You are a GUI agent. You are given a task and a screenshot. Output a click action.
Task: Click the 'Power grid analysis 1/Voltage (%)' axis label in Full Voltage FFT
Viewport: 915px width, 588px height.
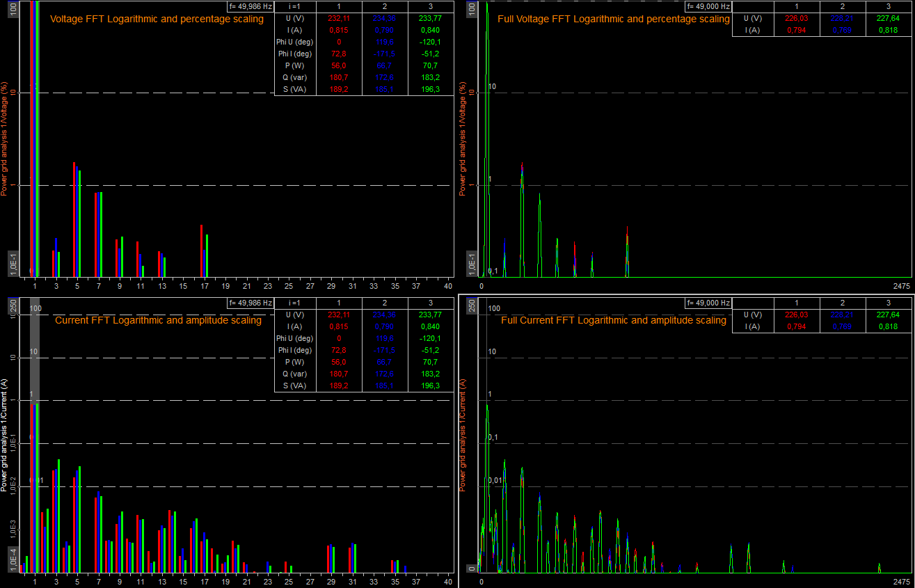pyautogui.click(x=462, y=138)
